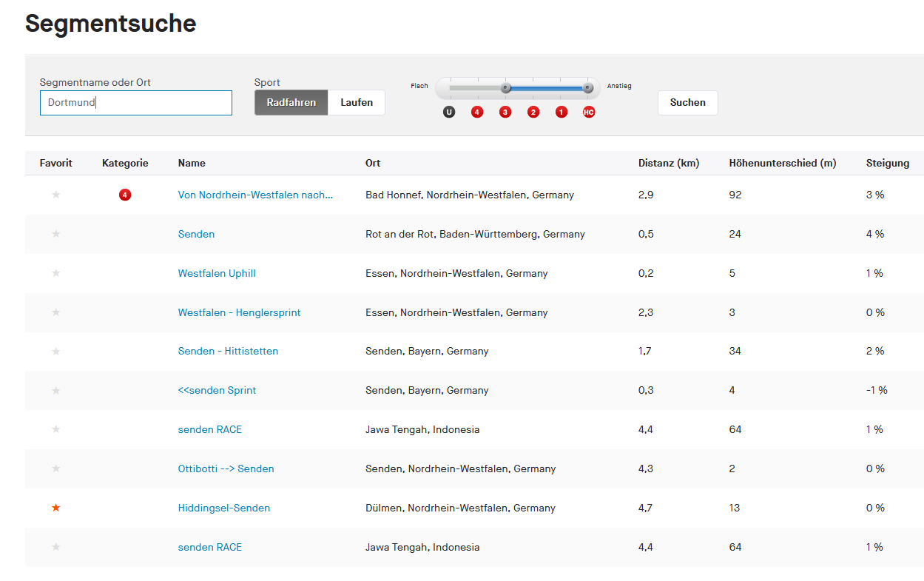Screen dimensions: 924x581
Task: Click the red HC climb category icon
Action: 589,112
